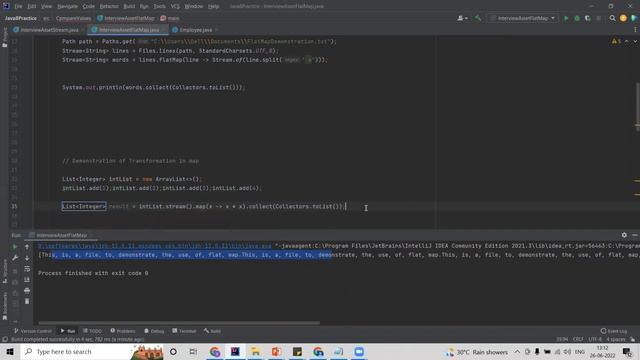Open the Refactor menu

pyautogui.click(x=109, y=6)
